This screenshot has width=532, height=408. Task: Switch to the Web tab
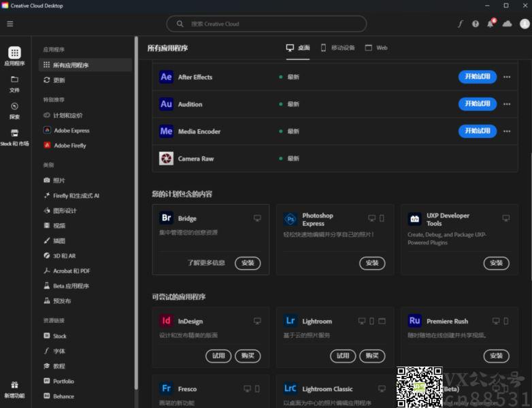376,48
